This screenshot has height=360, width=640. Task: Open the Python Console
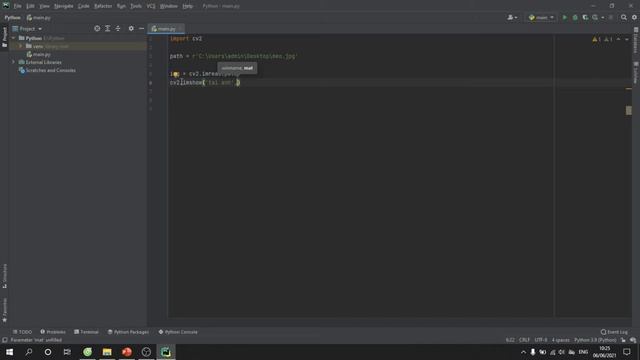click(178, 332)
